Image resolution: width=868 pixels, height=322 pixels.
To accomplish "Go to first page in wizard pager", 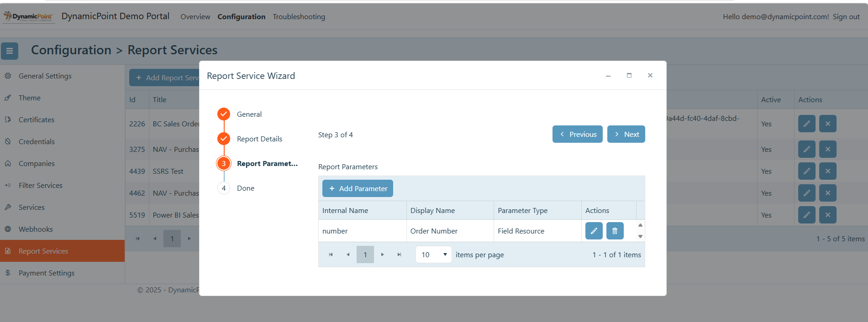I will point(331,254).
